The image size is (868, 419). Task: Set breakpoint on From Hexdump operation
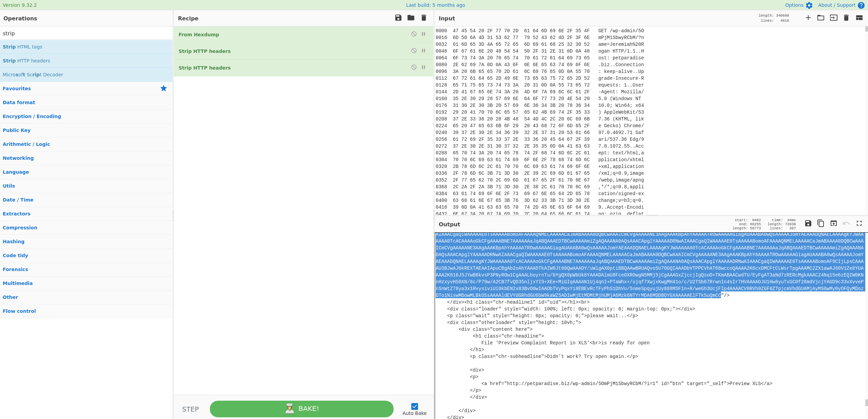423,34
